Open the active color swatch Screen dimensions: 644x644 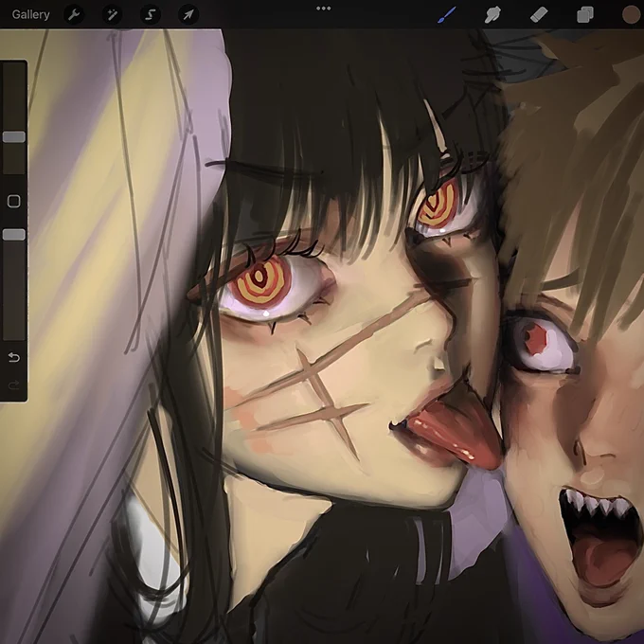click(x=632, y=14)
